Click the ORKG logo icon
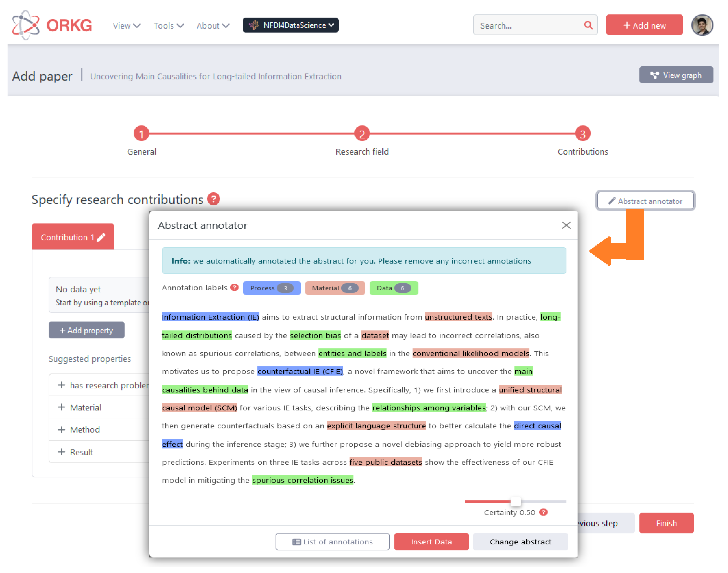This screenshot has width=728, height=573. [x=26, y=25]
